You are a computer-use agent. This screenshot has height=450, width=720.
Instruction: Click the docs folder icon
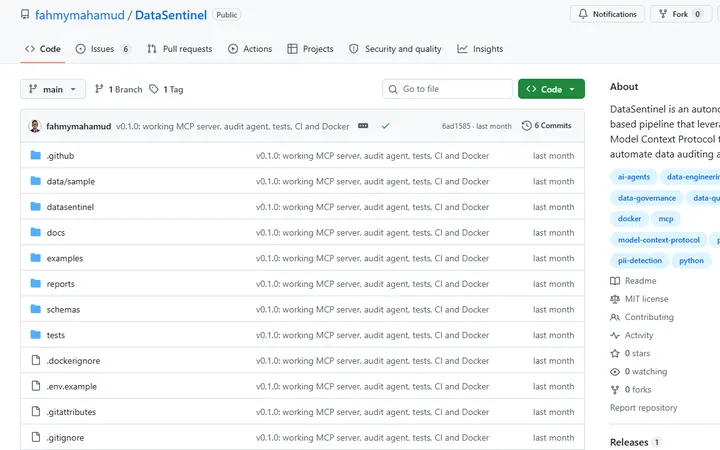pos(35,232)
